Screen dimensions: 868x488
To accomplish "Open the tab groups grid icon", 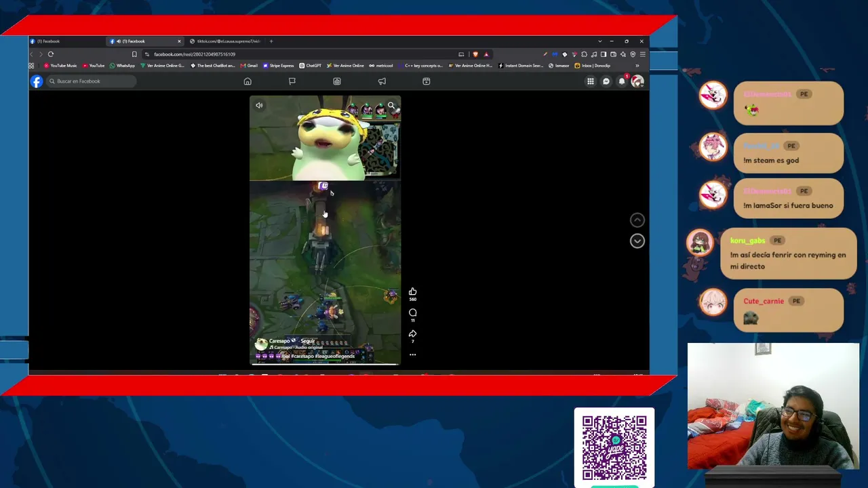I will (31, 66).
